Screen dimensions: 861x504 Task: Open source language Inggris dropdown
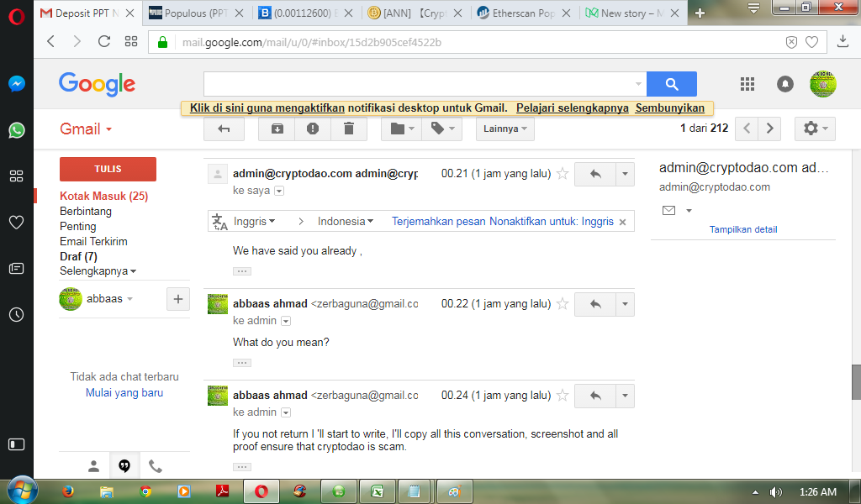pyautogui.click(x=254, y=222)
